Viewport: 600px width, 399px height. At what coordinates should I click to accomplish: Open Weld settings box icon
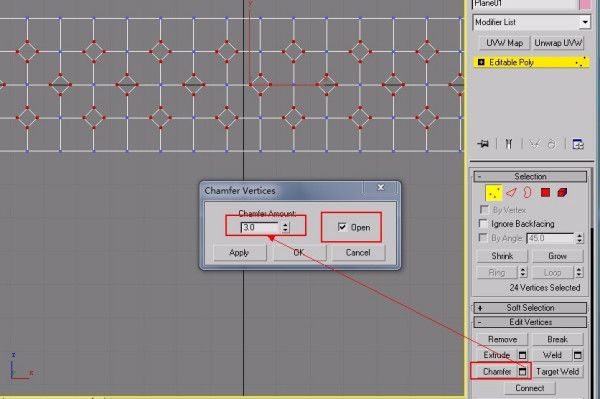(x=578, y=355)
